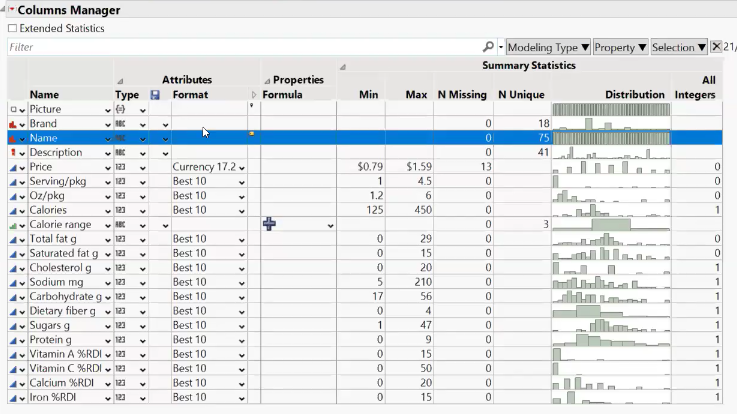737x414 pixels.
Task: Open the Serving/pkg Best 10 format dropdown
Action: (x=242, y=182)
